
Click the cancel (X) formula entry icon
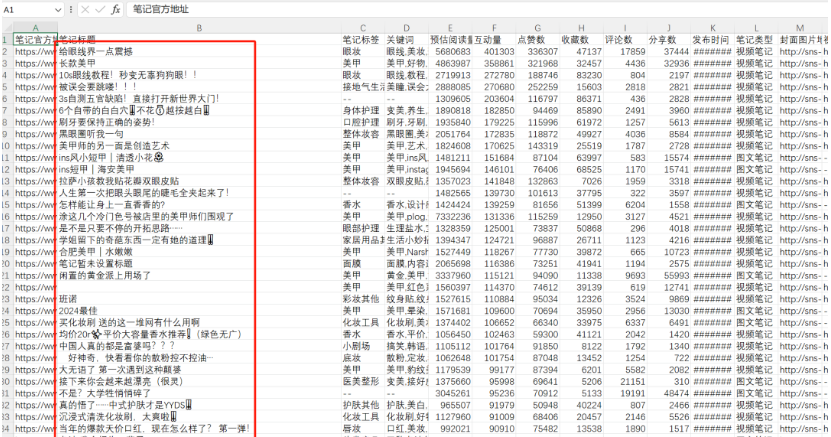click(x=85, y=10)
